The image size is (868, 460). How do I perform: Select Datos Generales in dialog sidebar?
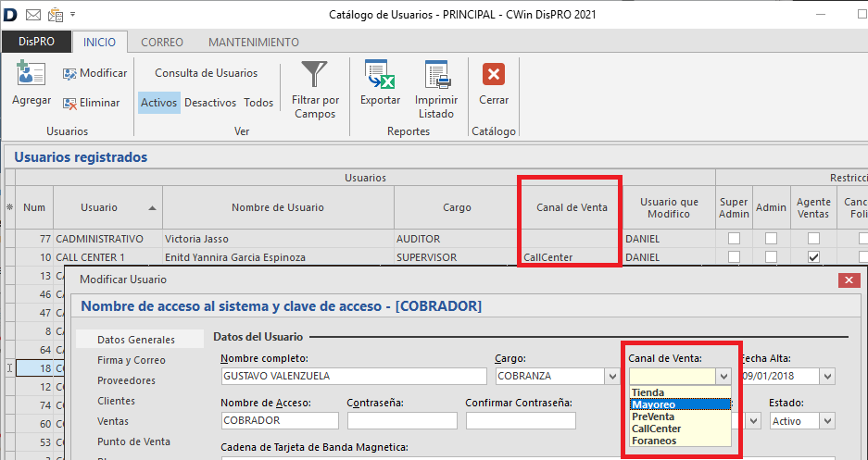point(140,340)
